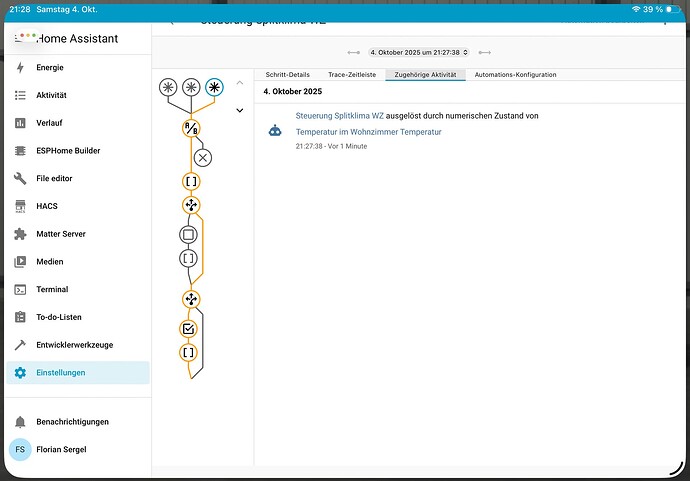Screen dimensions: 690x481
Task: Select the X node in trace graph
Action: [203, 157]
